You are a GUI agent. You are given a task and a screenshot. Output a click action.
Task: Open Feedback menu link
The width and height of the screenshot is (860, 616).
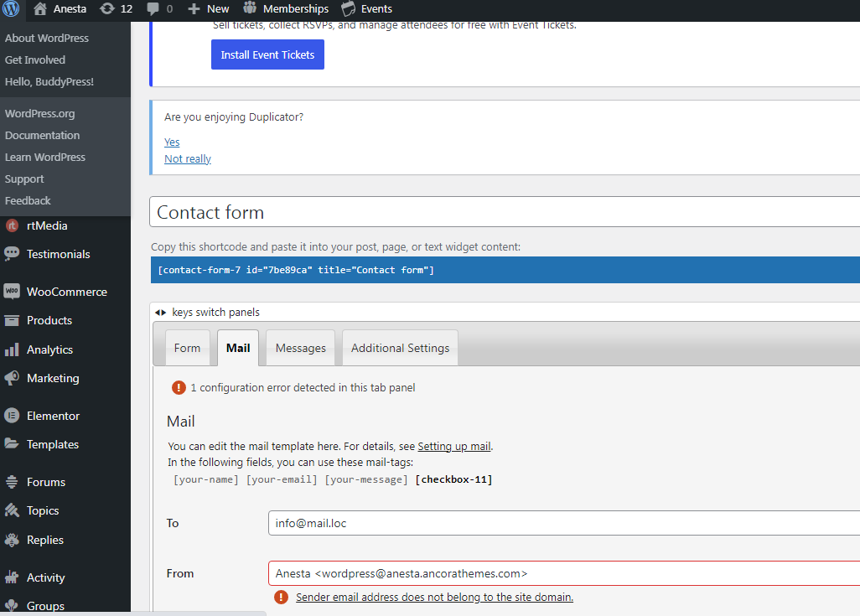[28, 201]
